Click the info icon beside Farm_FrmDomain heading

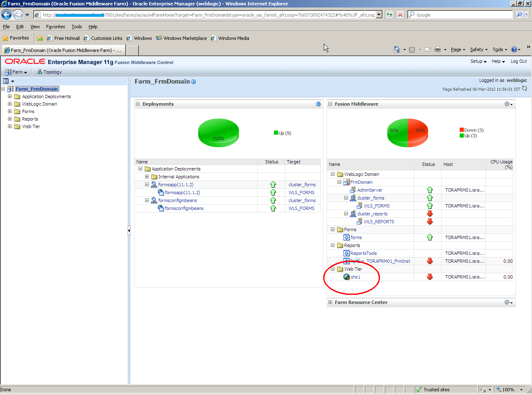pyautogui.click(x=193, y=81)
